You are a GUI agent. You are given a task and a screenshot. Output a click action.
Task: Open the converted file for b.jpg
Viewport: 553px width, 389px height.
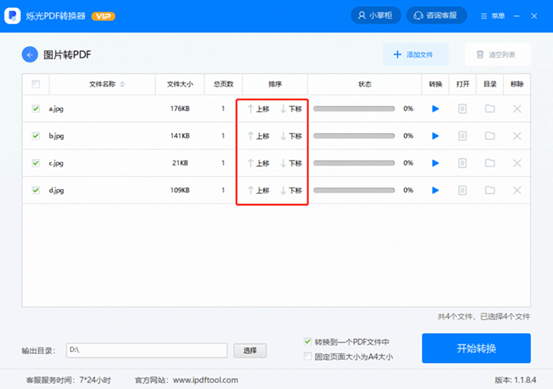pyautogui.click(x=462, y=136)
